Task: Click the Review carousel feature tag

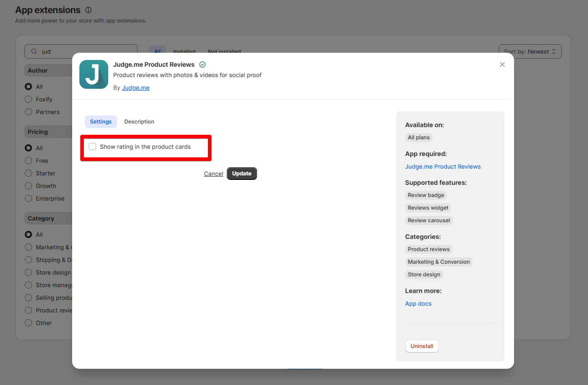Action: tap(429, 220)
